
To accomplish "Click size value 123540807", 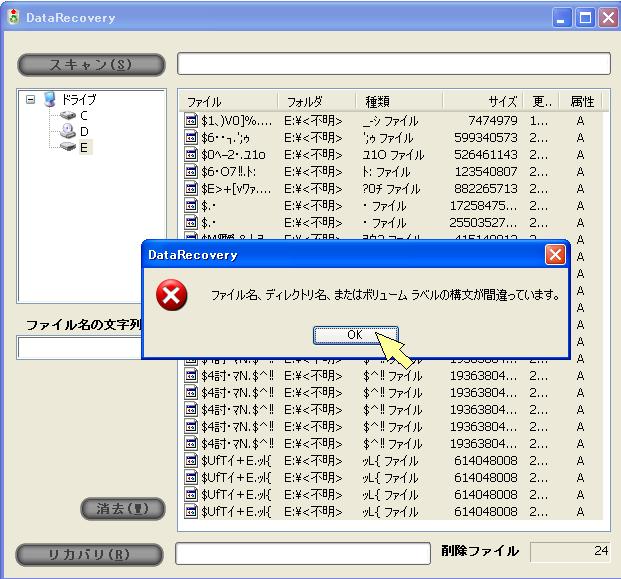I will 486,171.
